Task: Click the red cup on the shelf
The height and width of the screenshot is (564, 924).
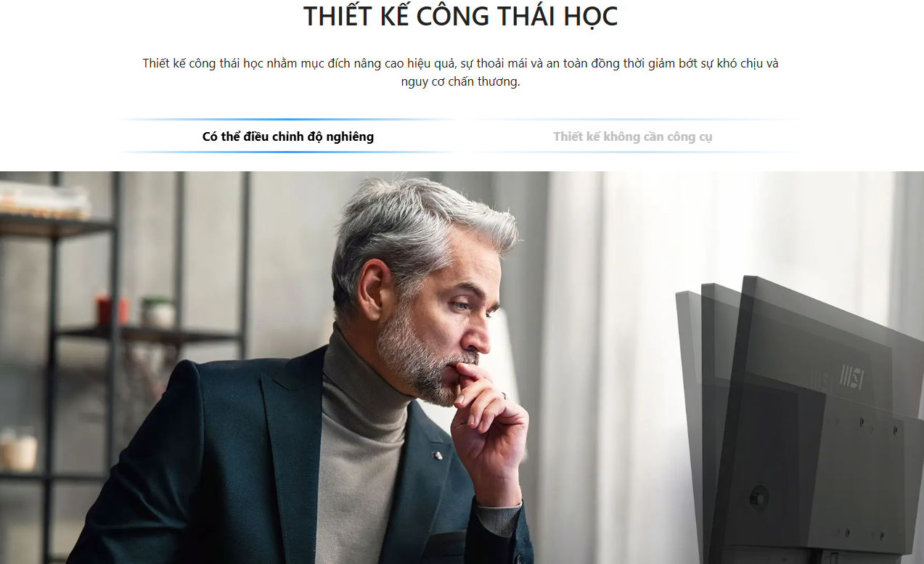Action: tap(111, 310)
